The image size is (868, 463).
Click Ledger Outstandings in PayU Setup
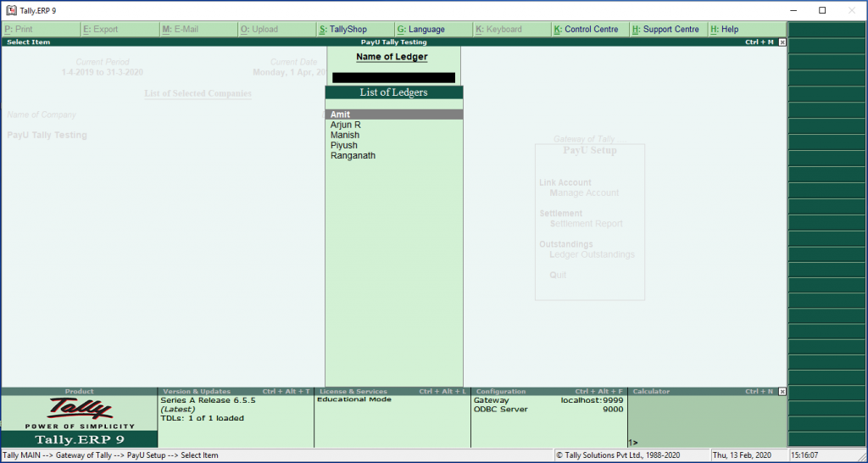coord(592,254)
